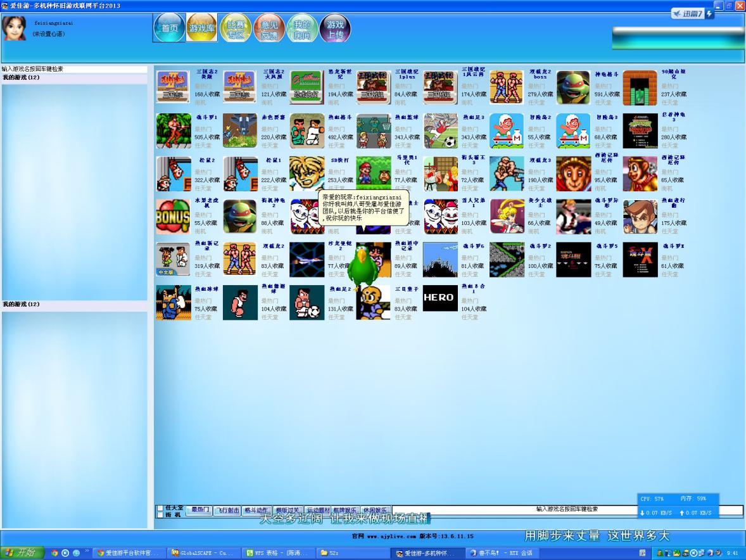
Task: Click the feixiangxiazai username
Action: (x=54, y=23)
